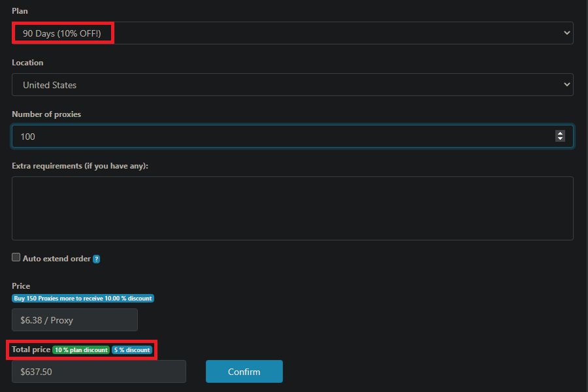Decrease proxy count with the down stepper arrow
Screen dimensions: 588x392
(x=560, y=139)
